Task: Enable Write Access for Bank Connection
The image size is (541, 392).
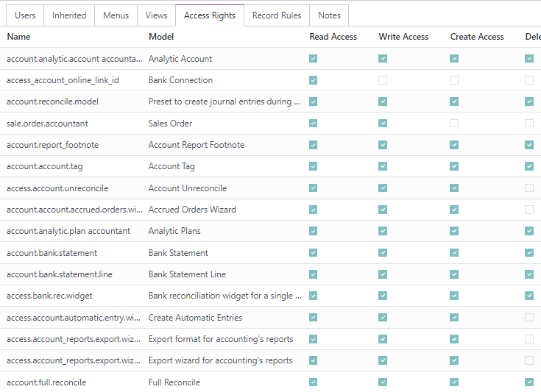Action: [383, 80]
